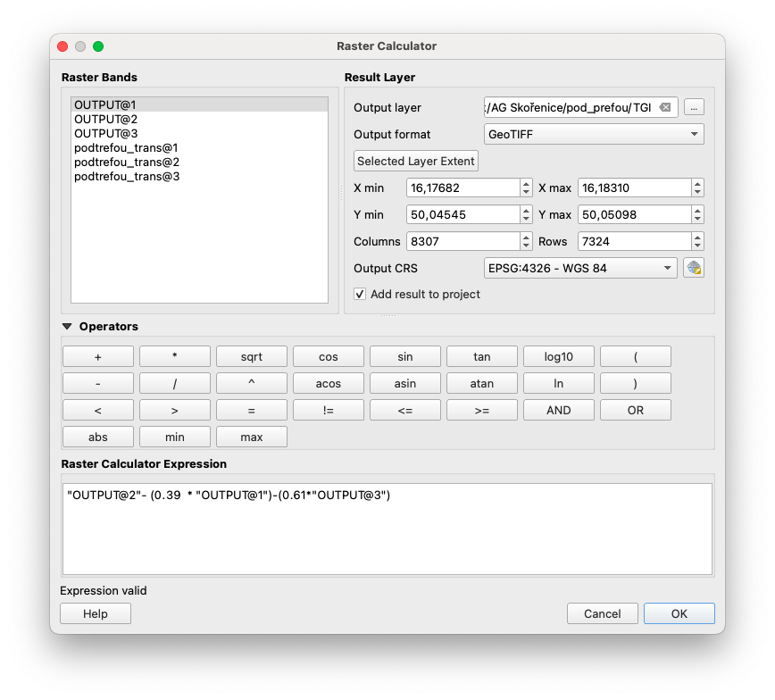Click the Cancel button
Screen dimensions: 775x700
603,613
